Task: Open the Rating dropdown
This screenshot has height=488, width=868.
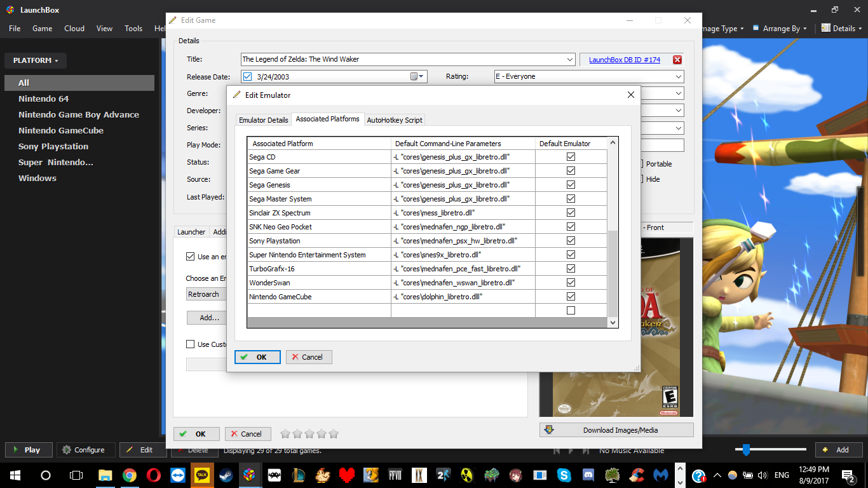Action: click(679, 77)
